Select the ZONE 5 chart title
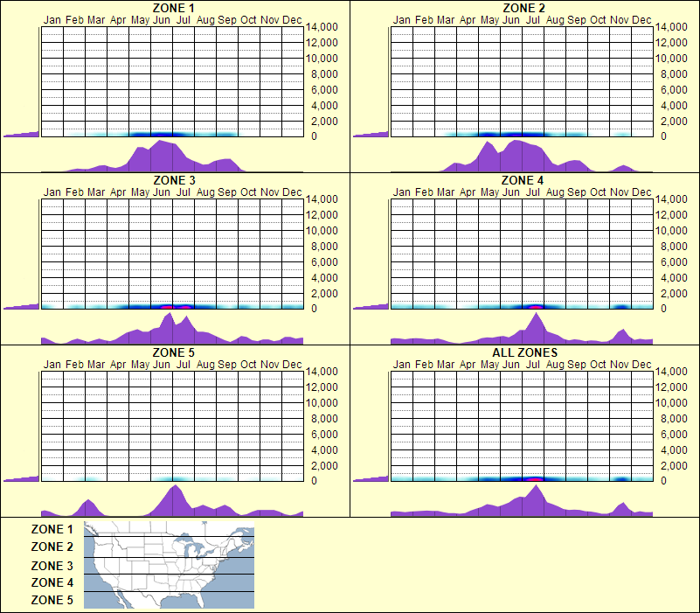The height and width of the screenshot is (613, 700). (173, 351)
